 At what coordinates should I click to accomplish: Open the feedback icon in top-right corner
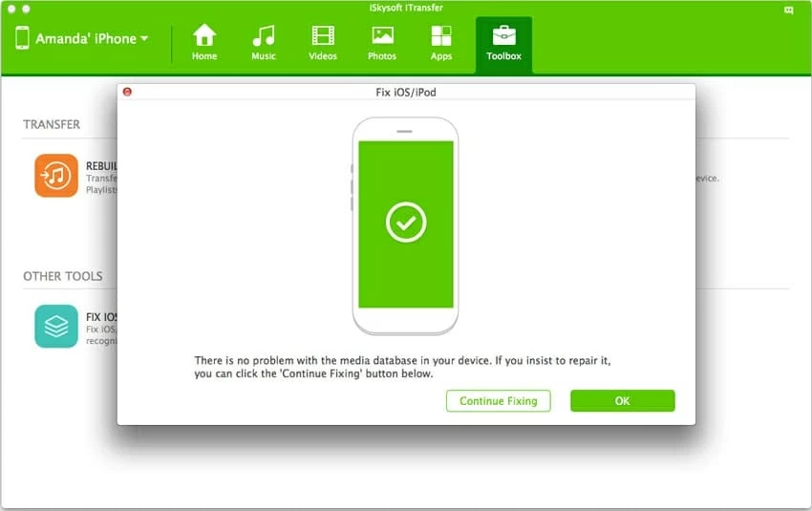[787, 10]
